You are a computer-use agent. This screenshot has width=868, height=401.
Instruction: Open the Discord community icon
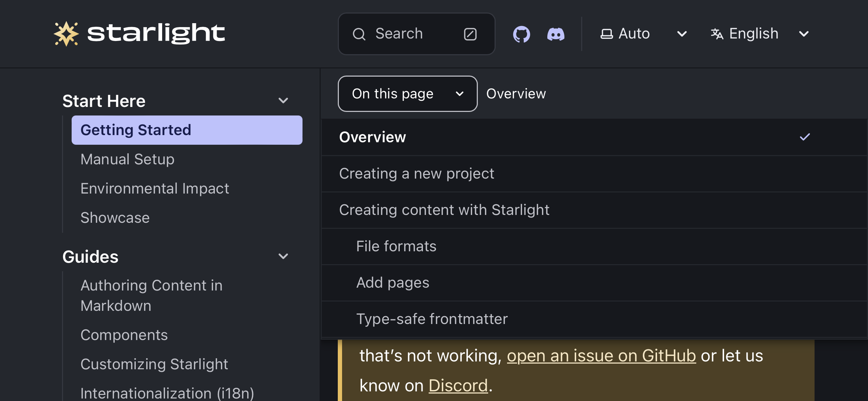coord(555,34)
